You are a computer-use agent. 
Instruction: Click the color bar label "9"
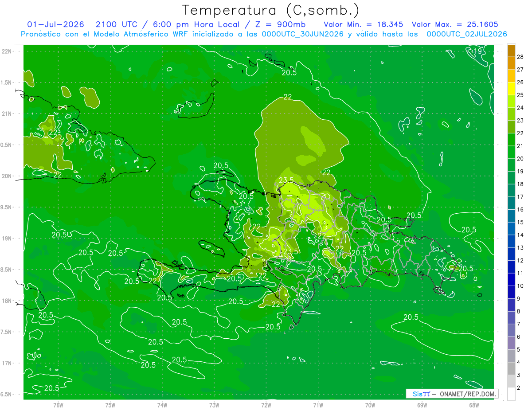(x=519, y=299)
